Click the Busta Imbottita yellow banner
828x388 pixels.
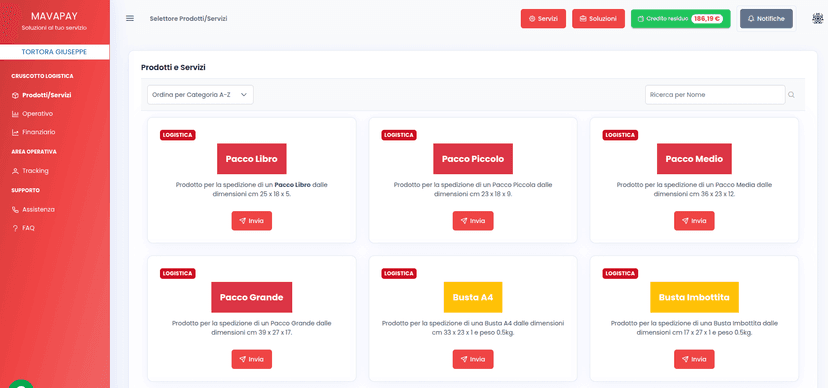694,297
